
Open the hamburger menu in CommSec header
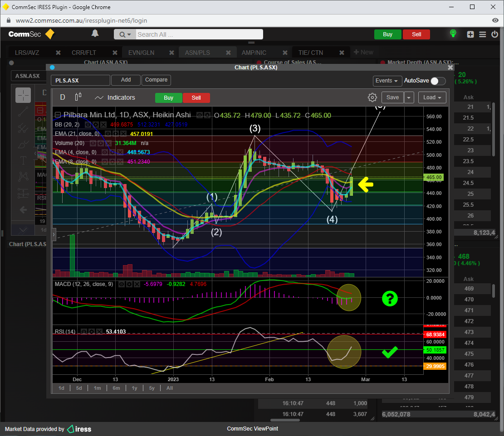(483, 34)
